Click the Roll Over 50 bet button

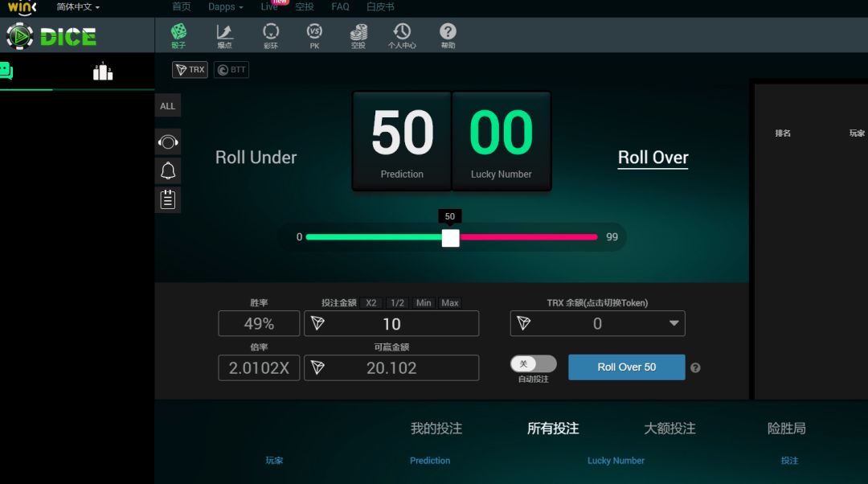(x=627, y=367)
